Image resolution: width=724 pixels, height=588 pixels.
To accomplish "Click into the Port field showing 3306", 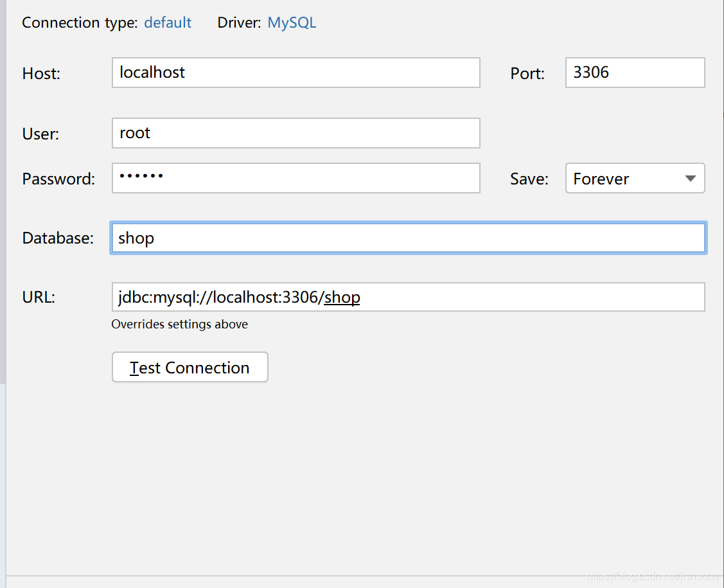I will (635, 73).
